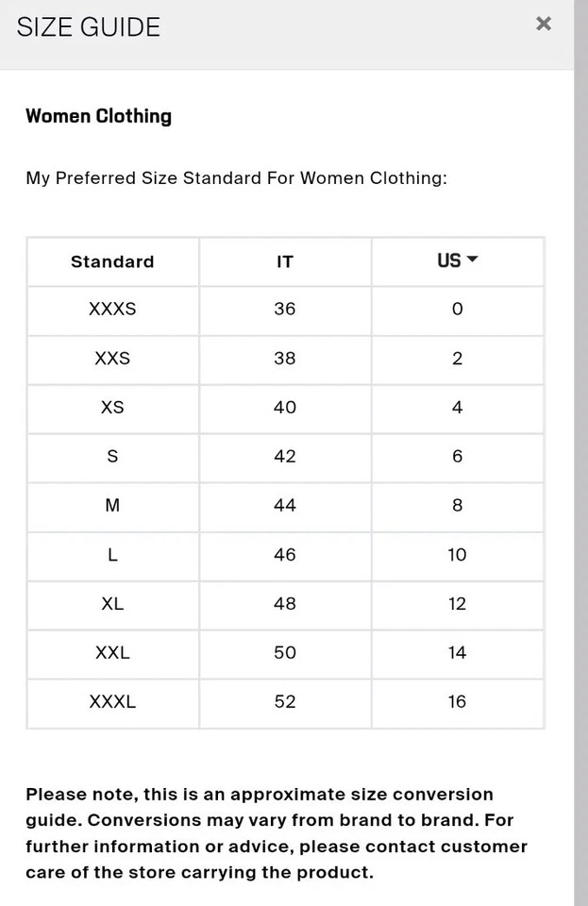Click IT size 40 cell

point(284,408)
